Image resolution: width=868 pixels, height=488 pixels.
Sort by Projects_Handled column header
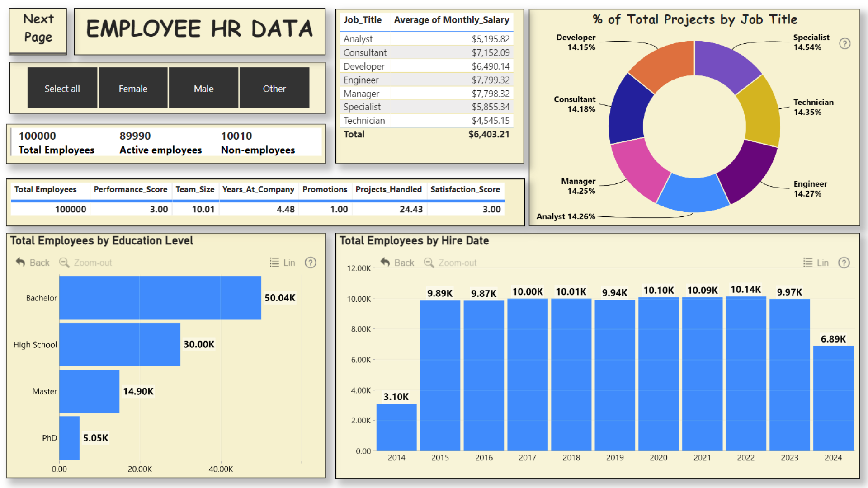389,189
